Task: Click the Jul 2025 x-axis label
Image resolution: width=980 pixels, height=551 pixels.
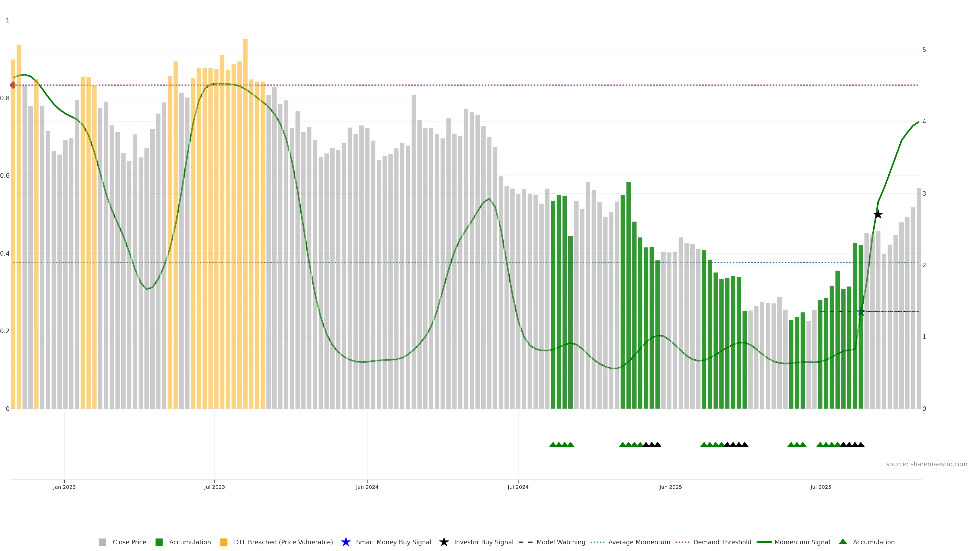Action: tap(820, 487)
